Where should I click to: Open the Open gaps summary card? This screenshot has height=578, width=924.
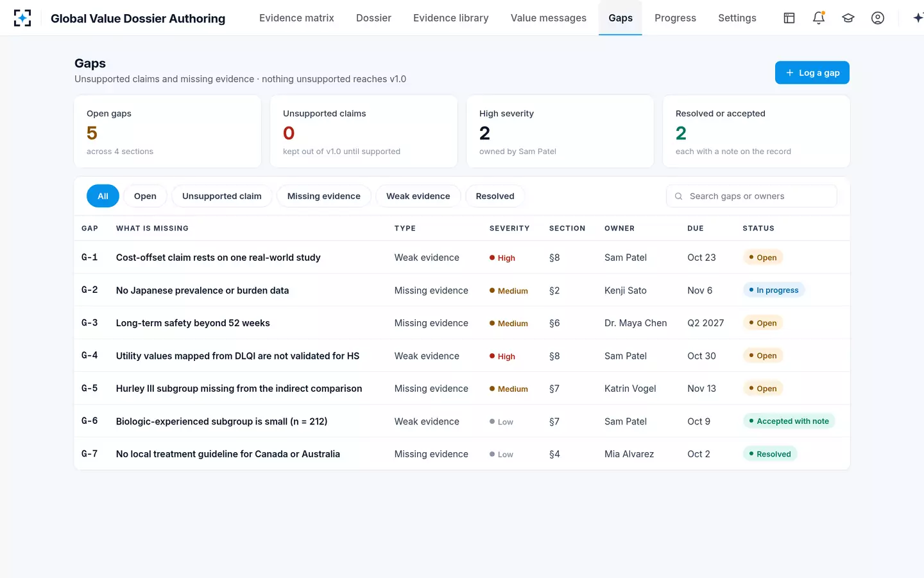tap(167, 132)
